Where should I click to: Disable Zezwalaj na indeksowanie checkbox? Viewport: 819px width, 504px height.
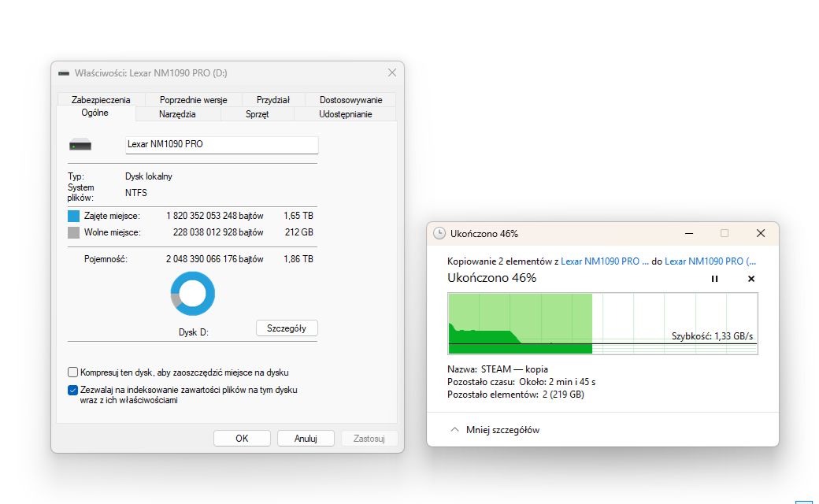pos(72,390)
